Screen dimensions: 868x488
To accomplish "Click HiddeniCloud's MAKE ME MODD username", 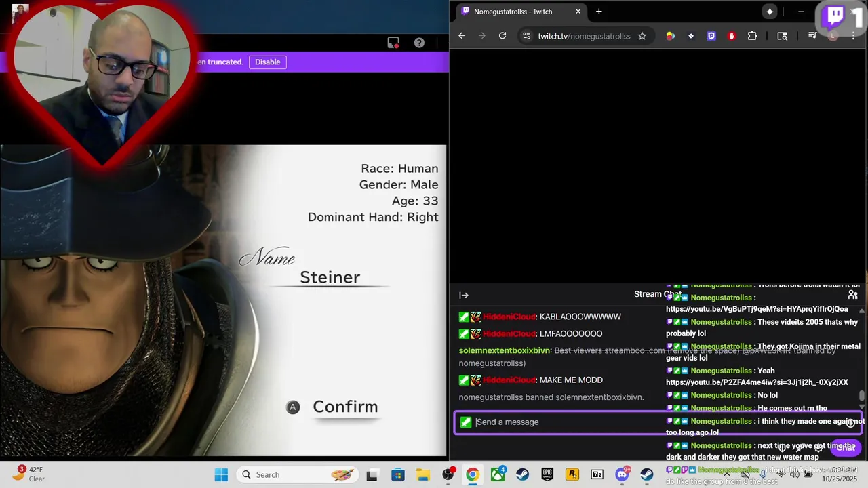I will click(509, 380).
